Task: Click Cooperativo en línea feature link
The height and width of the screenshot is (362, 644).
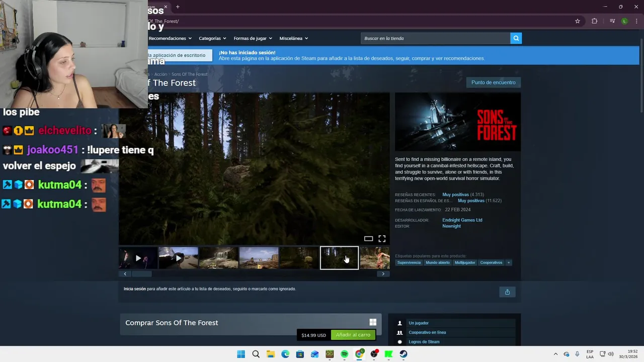Action: pos(427,332)
